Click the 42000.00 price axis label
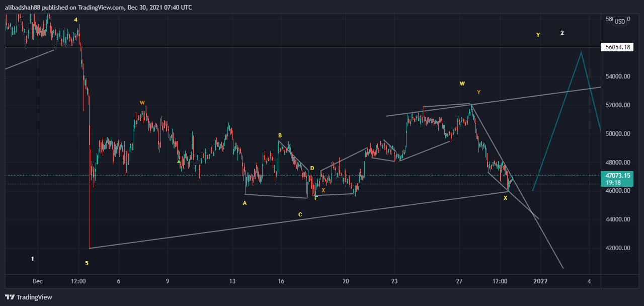The height and width of the screenshot is (306, 644). tap(617, 248)
